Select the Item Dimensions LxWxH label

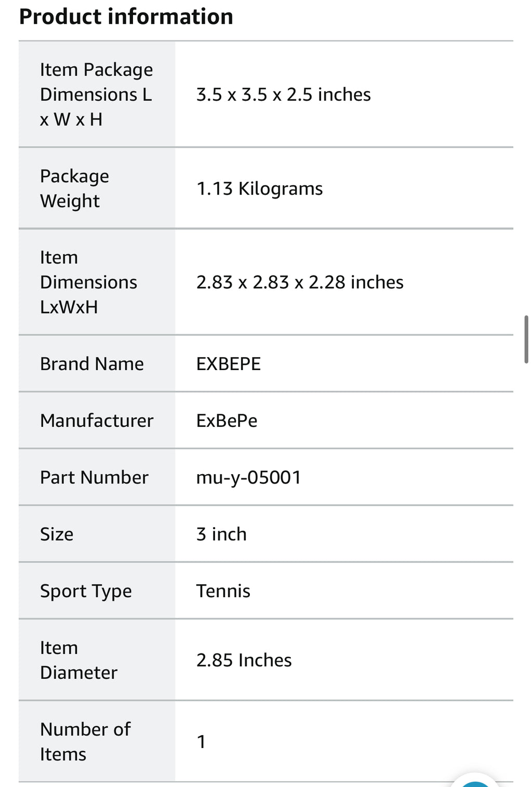pos(89,282)
